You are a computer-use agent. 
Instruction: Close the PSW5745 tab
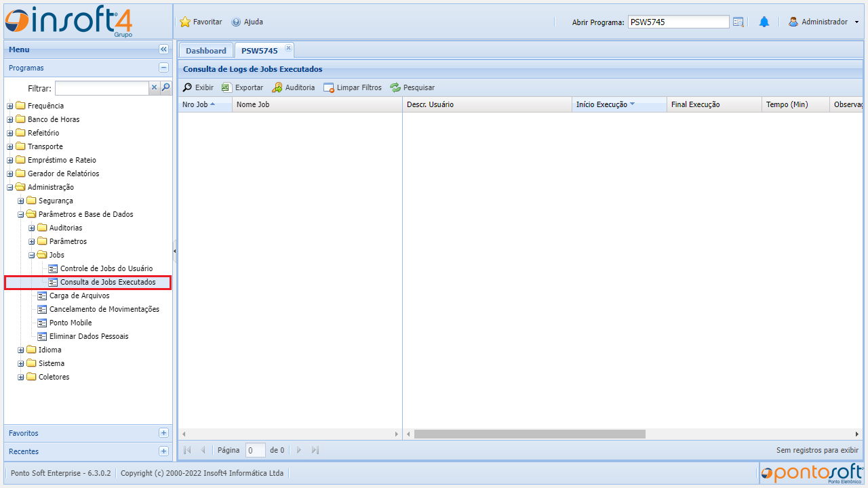click(288, 48)
